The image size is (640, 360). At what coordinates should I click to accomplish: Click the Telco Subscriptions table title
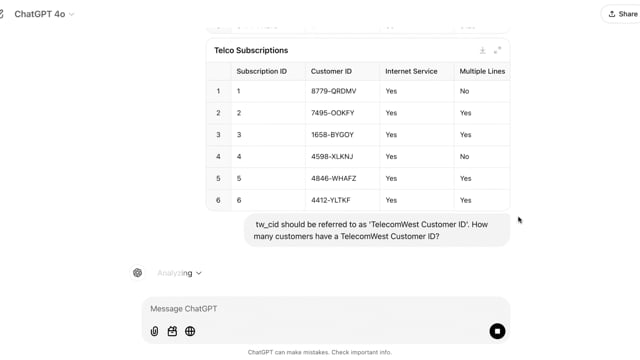coord(251,50)
